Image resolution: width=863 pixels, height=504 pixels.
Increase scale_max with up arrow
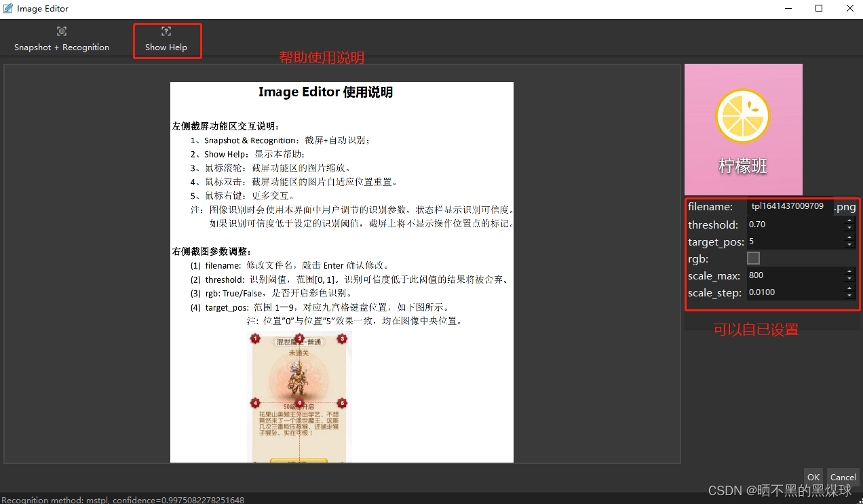coord(849,271)
